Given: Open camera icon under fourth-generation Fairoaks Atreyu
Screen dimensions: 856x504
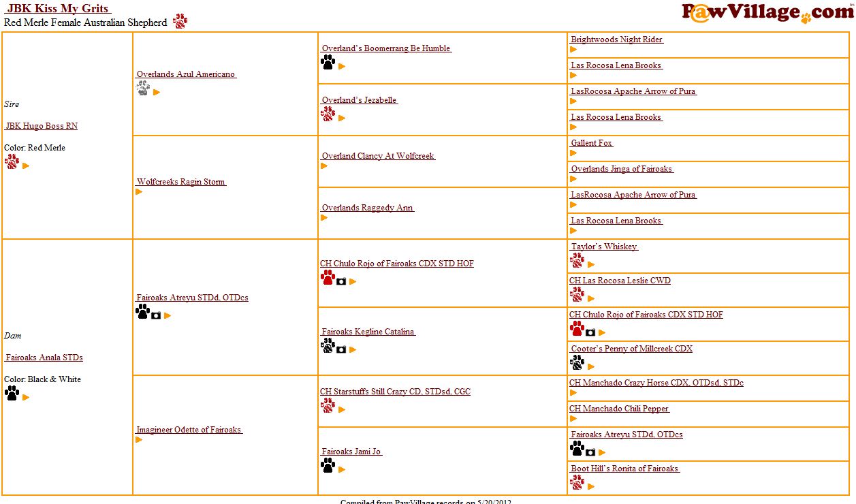Looking at the screenshot, I should 590,452.
